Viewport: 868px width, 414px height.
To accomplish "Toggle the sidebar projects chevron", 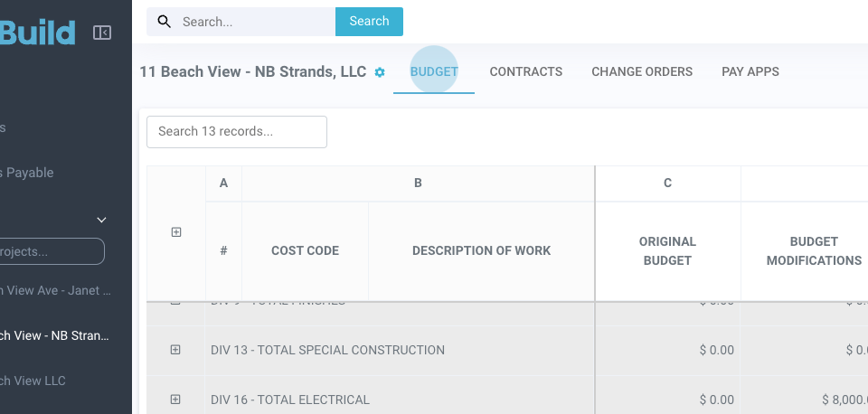I will [101, 220].
